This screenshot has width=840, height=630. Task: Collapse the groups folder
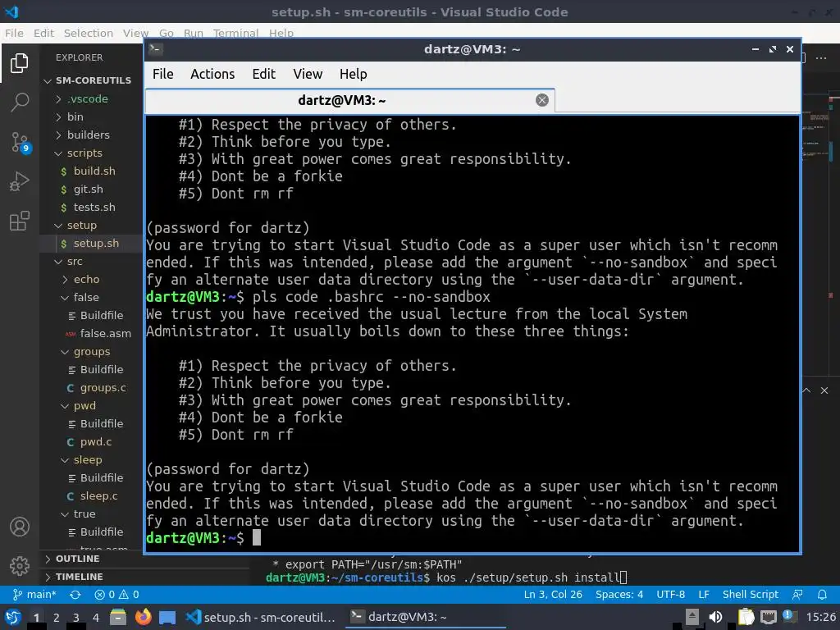92,351
